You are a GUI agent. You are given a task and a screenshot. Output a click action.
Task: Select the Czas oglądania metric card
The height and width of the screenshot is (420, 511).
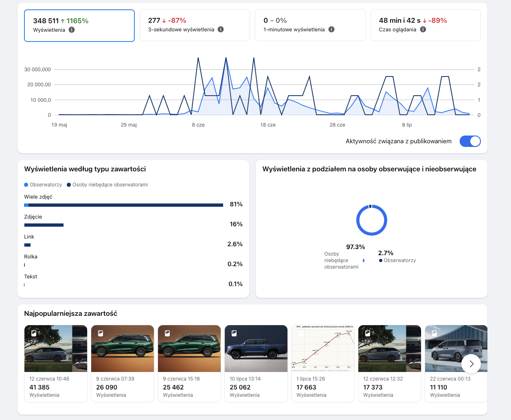tap(425, 25)
